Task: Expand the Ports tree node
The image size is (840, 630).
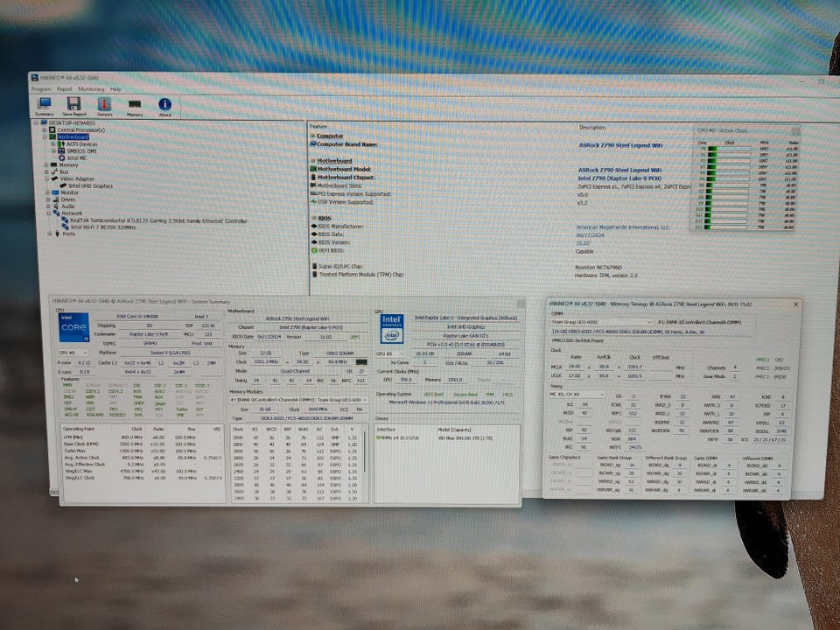Action: (x=49, y=234)
